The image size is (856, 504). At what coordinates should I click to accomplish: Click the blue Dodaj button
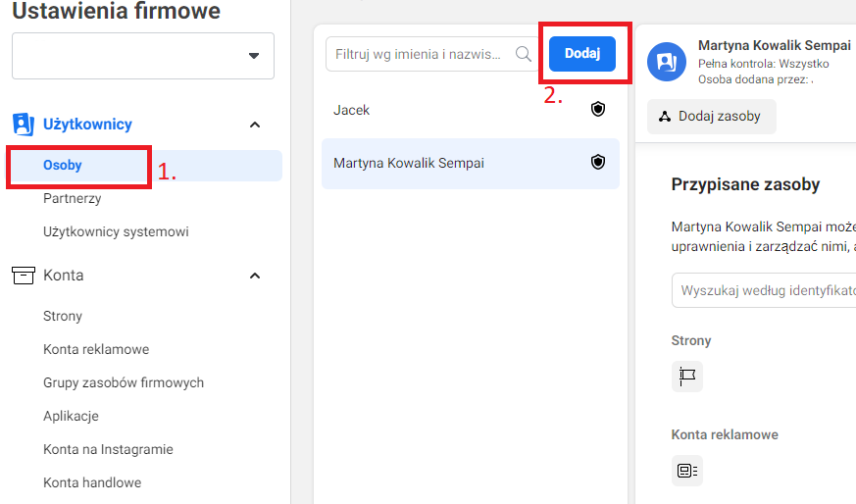(x=582, y=54)
